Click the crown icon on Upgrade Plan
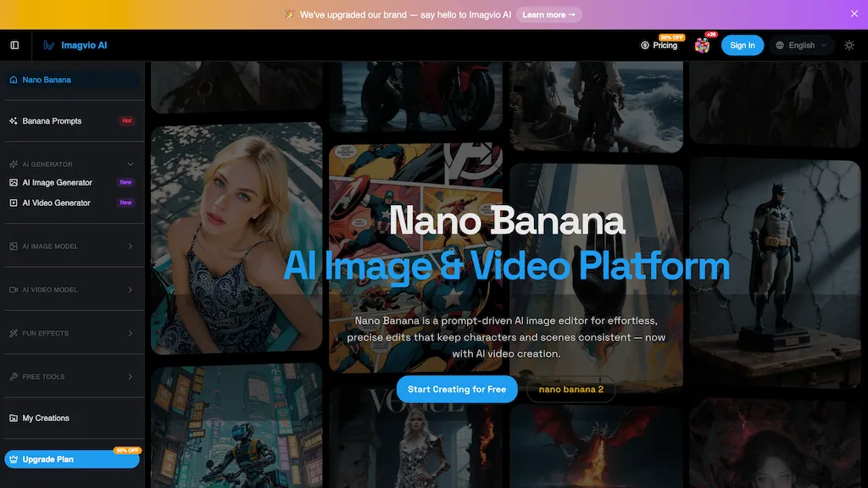Viewport: 868px width, 488px height. [x=14, y=459]
